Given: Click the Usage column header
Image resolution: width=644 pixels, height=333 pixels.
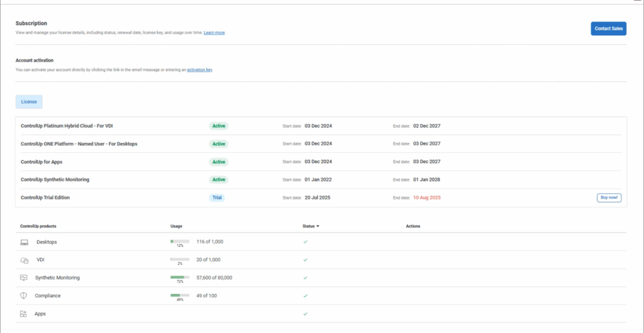Looking at the screenshot, I should pyautogui.click(x=176, y=226).
